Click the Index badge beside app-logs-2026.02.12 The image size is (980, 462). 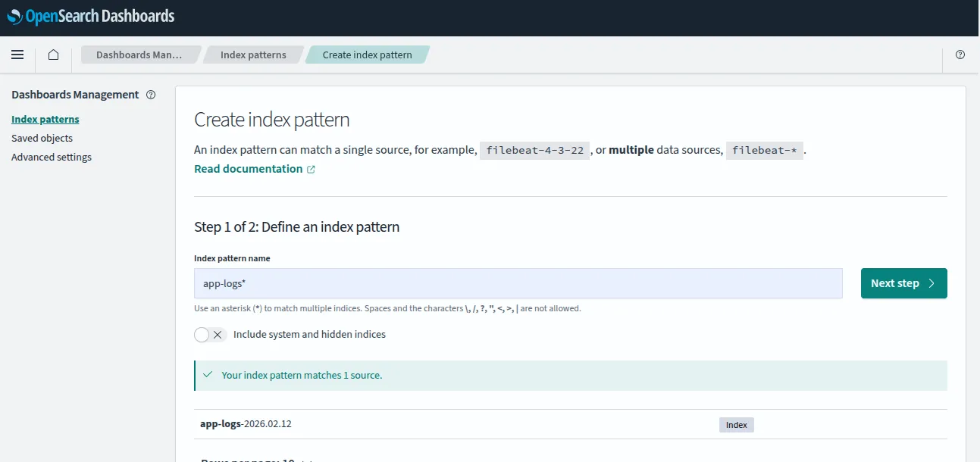click(x=736, y=424)
